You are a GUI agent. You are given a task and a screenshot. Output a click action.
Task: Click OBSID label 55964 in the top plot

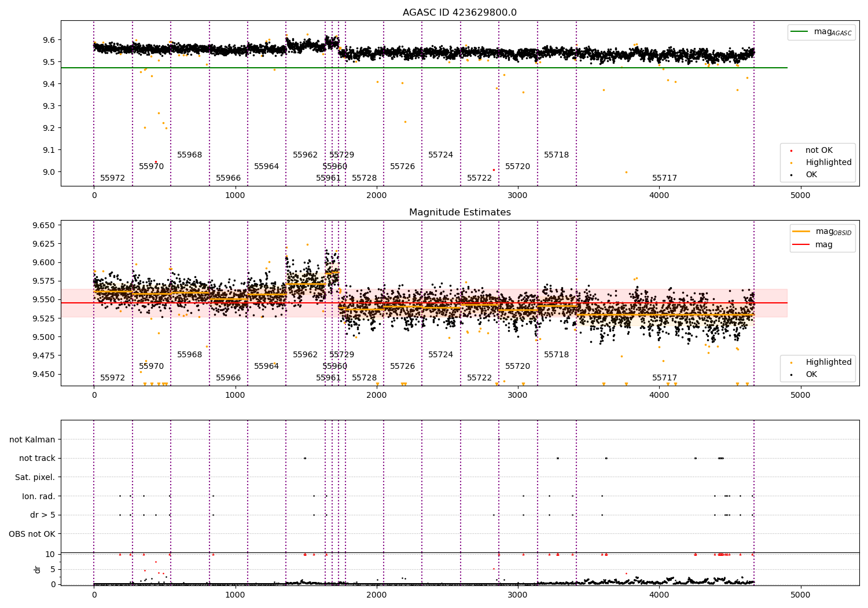tap(267, 167)
